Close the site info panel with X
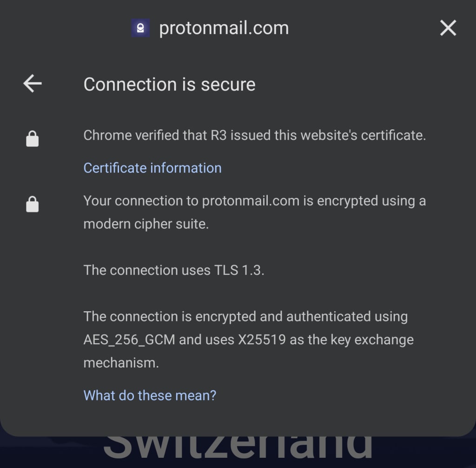This screenshot has height=468, width=476. coord(448,28)
